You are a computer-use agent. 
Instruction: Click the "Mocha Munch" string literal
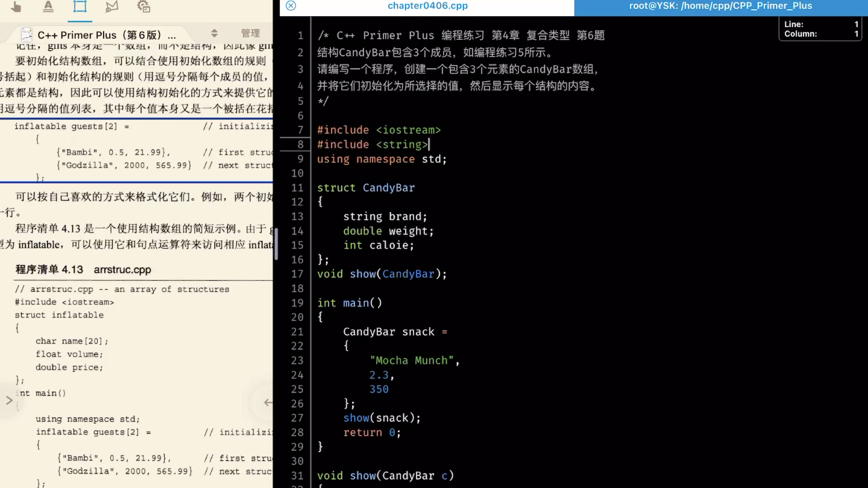[412, 361]
